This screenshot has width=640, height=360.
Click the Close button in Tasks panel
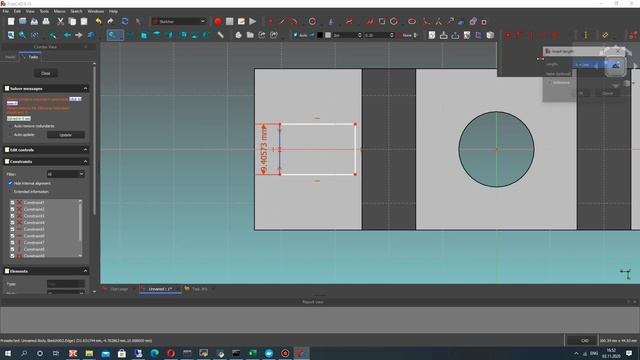click(x=46, y=73)
